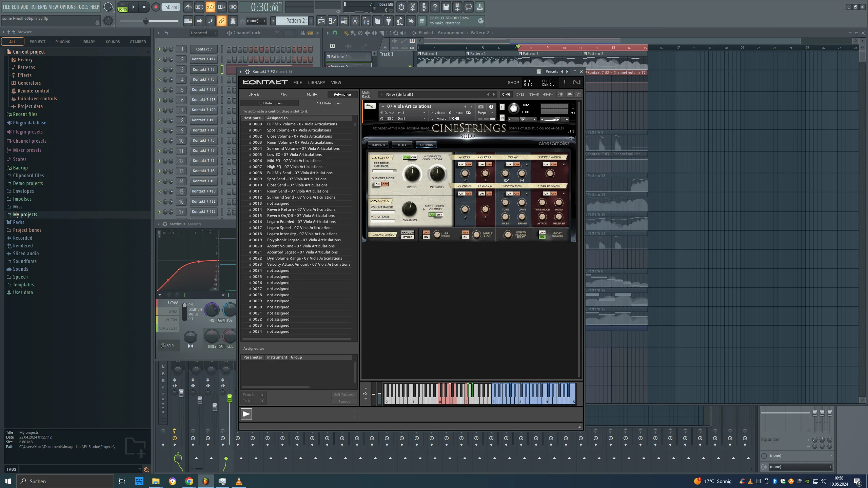The image size is (868, 488).
Task: Switch to MIDI Automation tab
Action: (329, 103)
